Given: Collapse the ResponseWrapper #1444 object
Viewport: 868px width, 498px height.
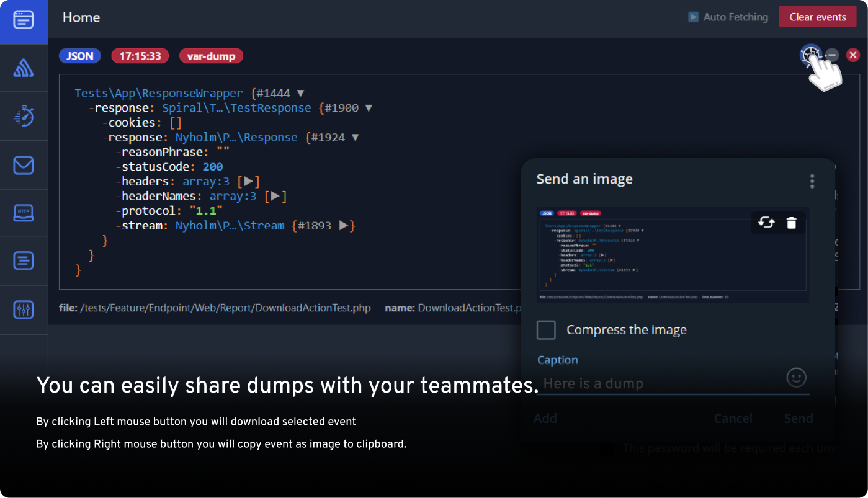Looking at the screenshot, I should pos(301,92).
